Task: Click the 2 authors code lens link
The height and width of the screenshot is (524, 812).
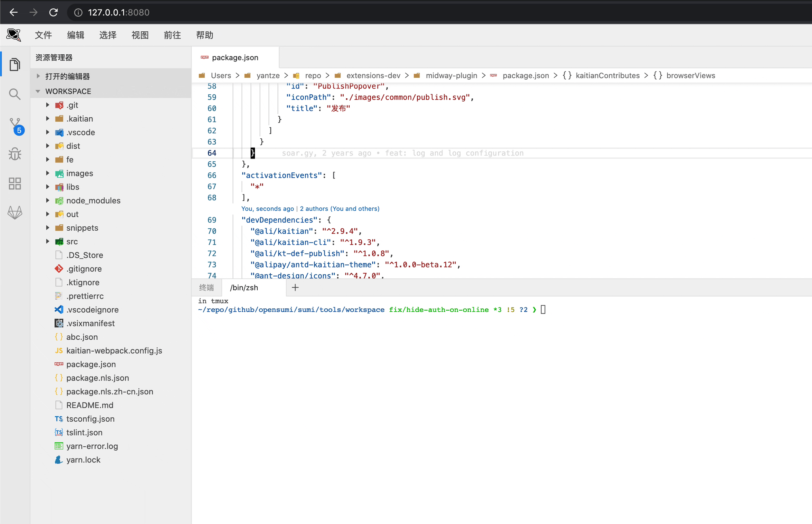Action: tap(339, 209)
